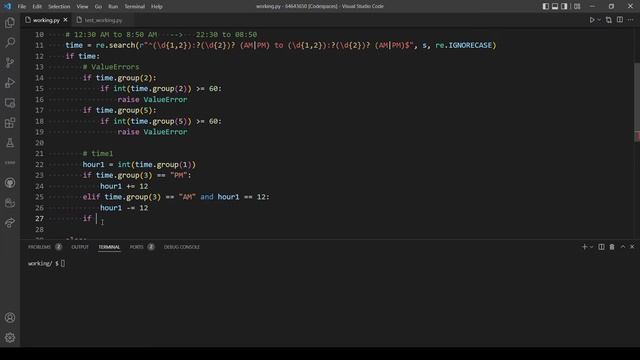640x360 pixels.
Task: Click the terminal prompt input area
Action: (x=62, y=264)
